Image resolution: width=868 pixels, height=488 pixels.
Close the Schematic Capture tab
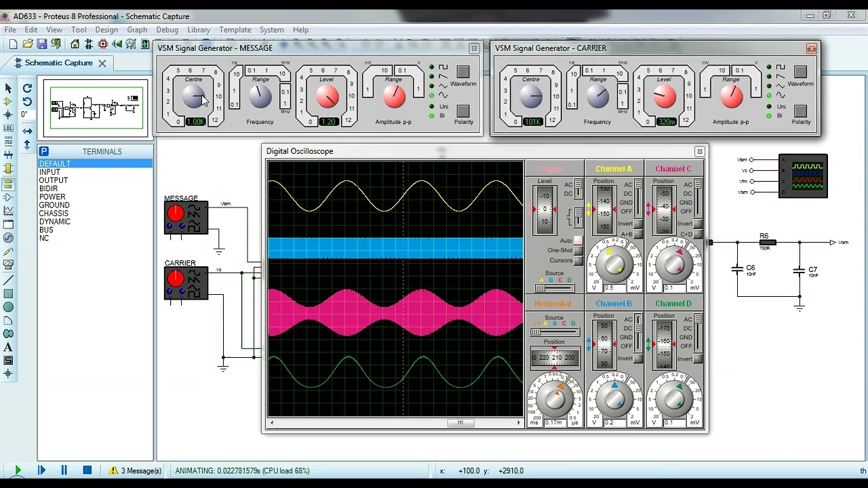tap(102, 63)
